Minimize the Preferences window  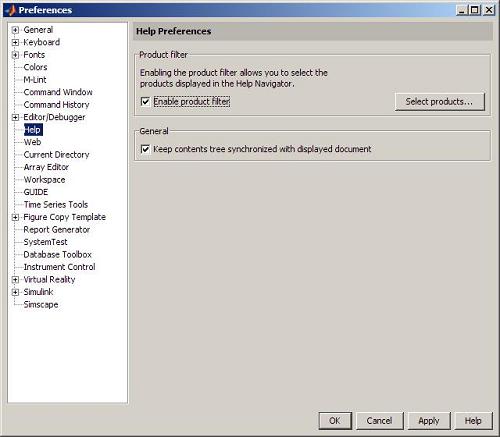[x=461, y=10]
